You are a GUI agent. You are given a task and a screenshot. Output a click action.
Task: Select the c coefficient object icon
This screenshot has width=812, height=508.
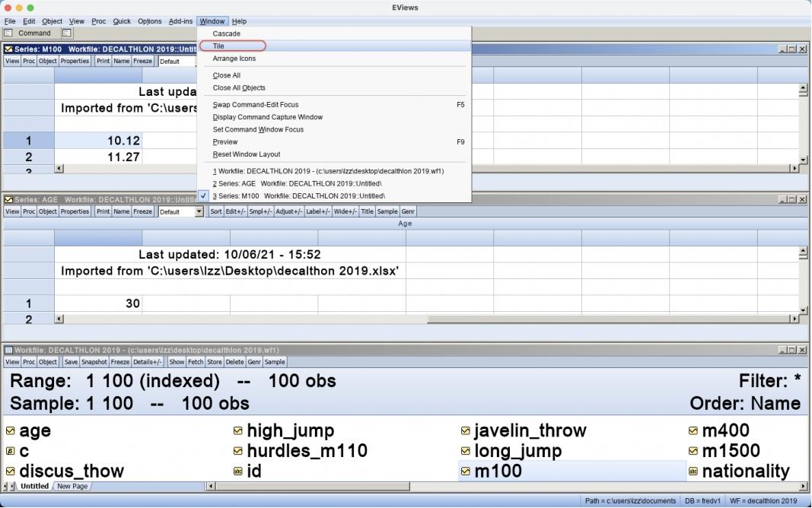(x=11, y=451)
